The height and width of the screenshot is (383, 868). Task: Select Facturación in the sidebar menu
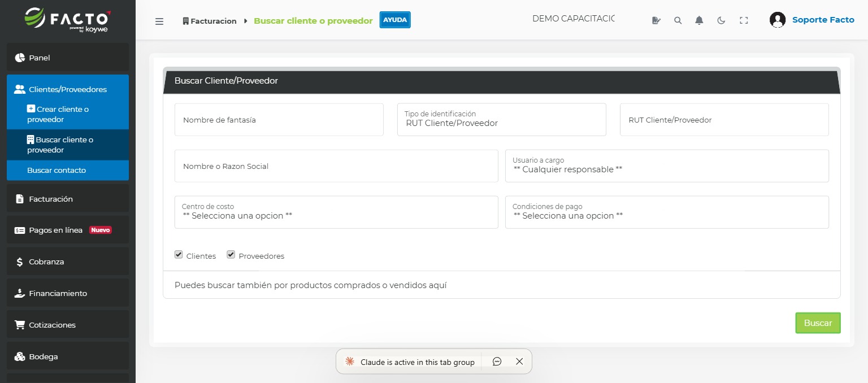[51, 199]
